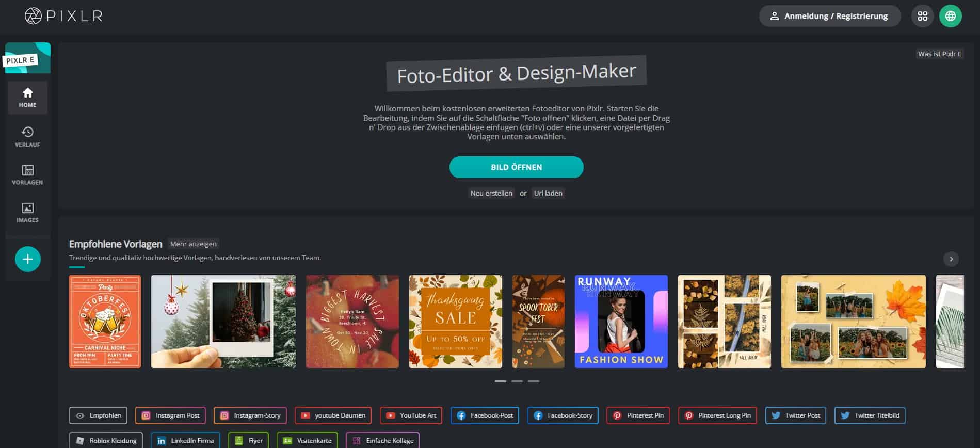980x448 pixels.
Task: Click the Pixlr logo in header
Action: [x=63, y=16]
